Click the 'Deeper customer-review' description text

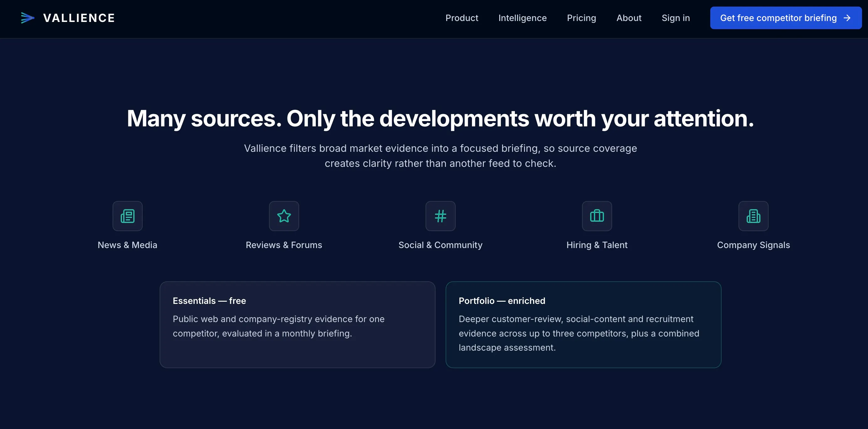pyautogui.click(x=579, y=333)
